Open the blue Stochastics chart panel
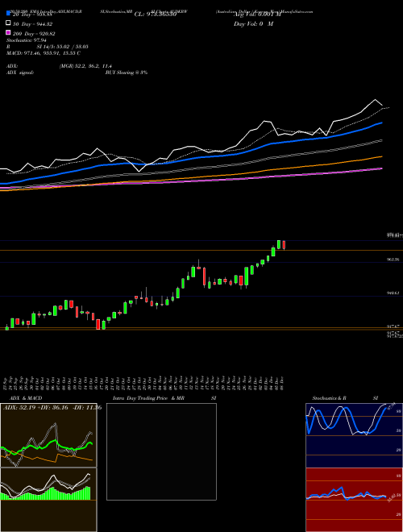The height and width of the screenshot is (532, 403). point(354,435)
